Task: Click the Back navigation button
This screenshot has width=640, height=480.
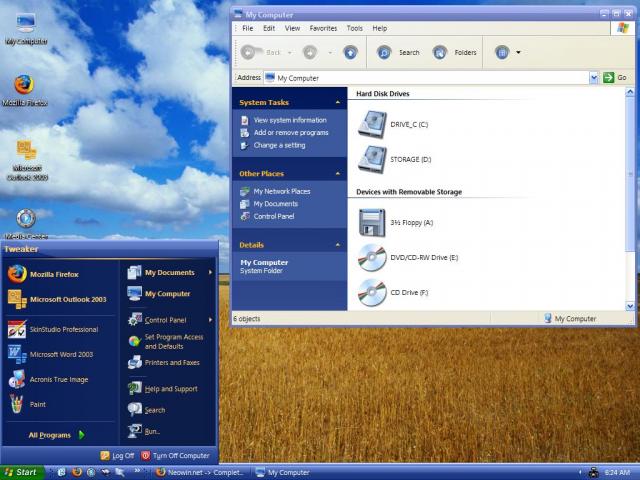Action: pyautogui.click(x=260, y=52)
